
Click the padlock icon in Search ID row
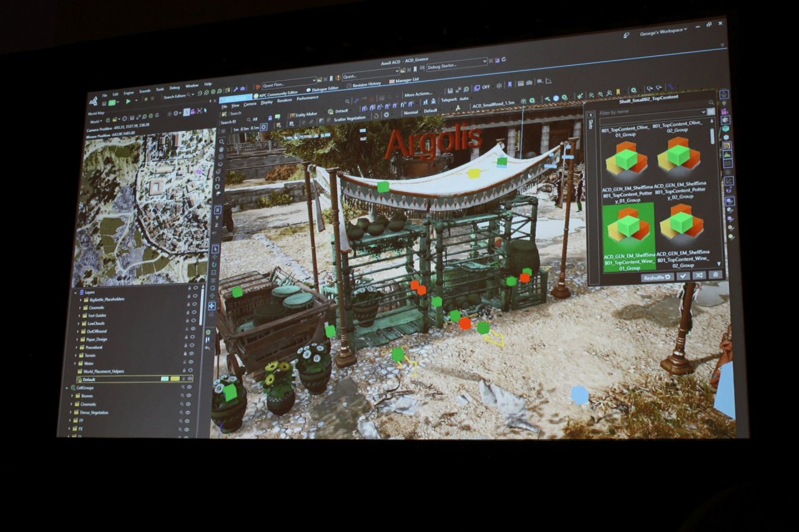tap(270, 117)
